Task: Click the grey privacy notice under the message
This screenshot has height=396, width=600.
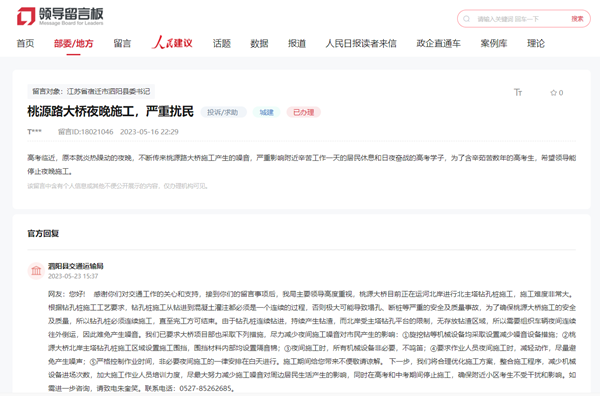Action: (x=117, y=186)
